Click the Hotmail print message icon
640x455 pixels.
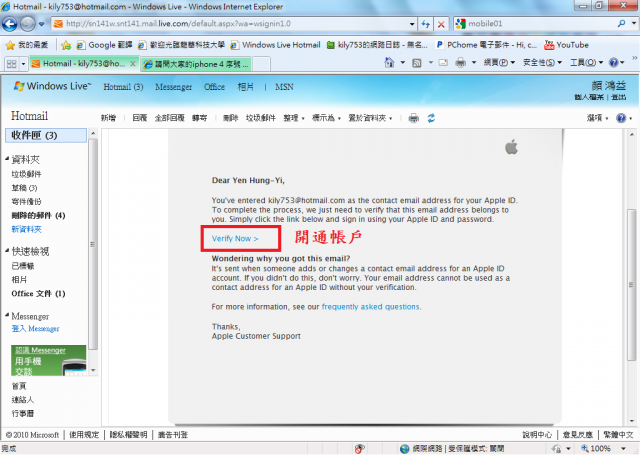click(413, 118)
